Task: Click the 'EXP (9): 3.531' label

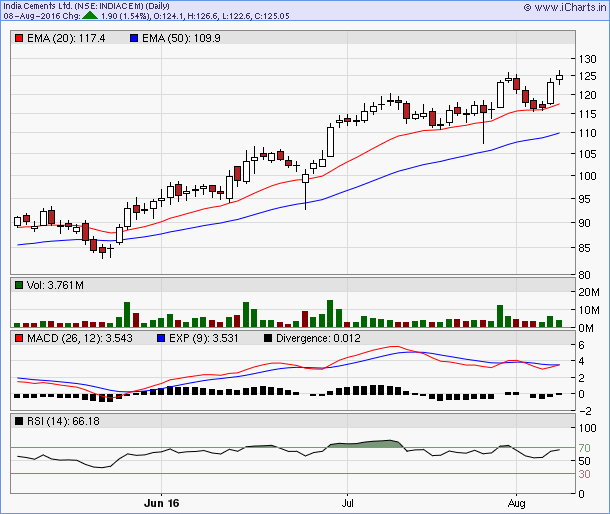Action: tap(203, 338)
